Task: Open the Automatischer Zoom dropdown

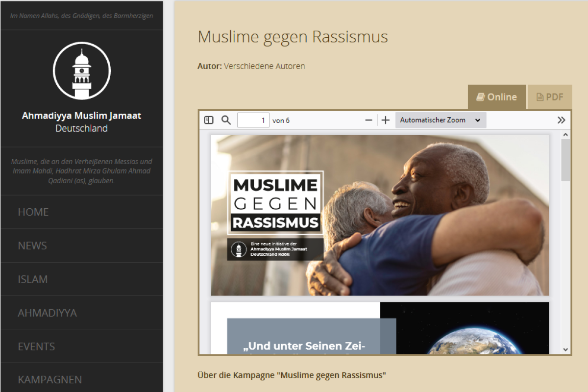Action: 441,120
